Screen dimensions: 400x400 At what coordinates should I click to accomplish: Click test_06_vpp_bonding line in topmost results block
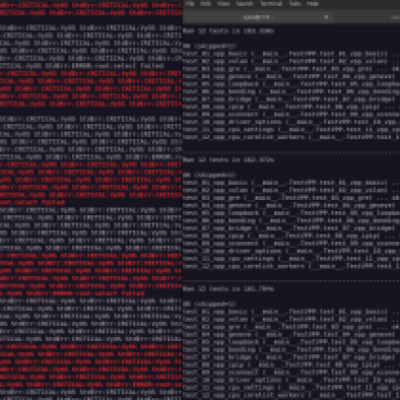click(291, 92)
